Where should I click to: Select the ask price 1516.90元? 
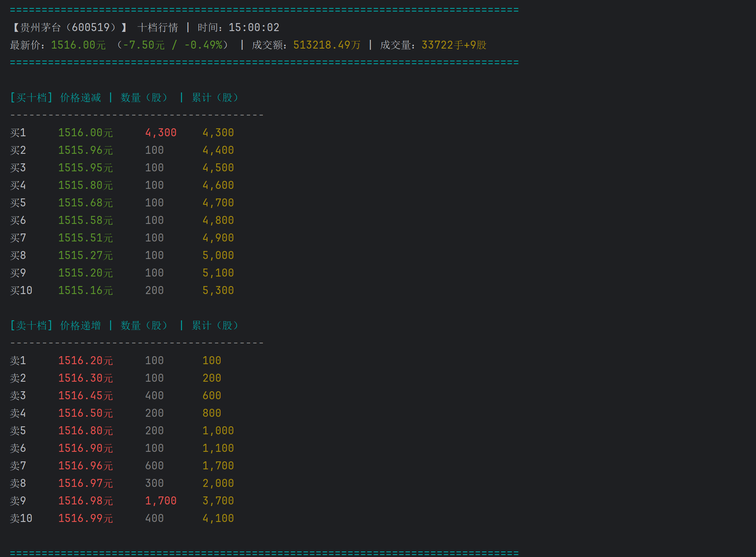86,448
